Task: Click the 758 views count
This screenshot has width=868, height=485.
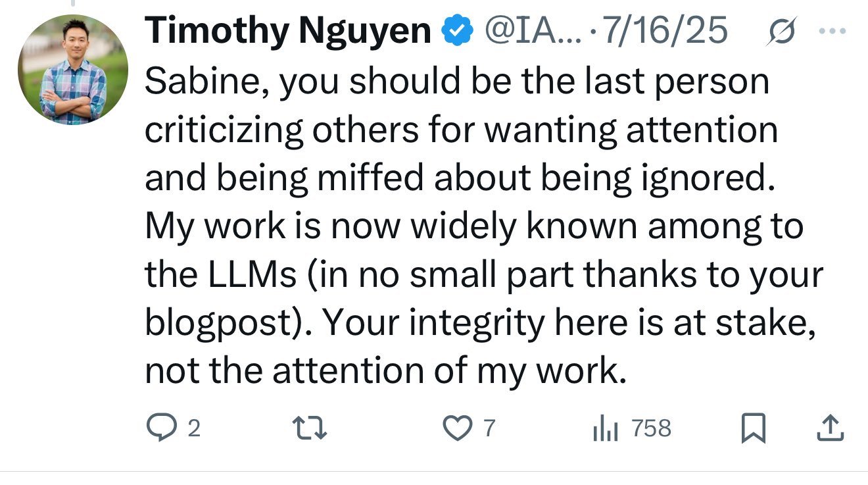Action: (x=651, y=429)
